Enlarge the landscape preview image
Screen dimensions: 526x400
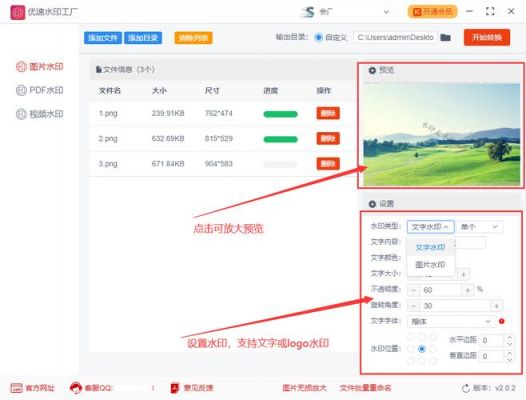(x=442, y=134)
